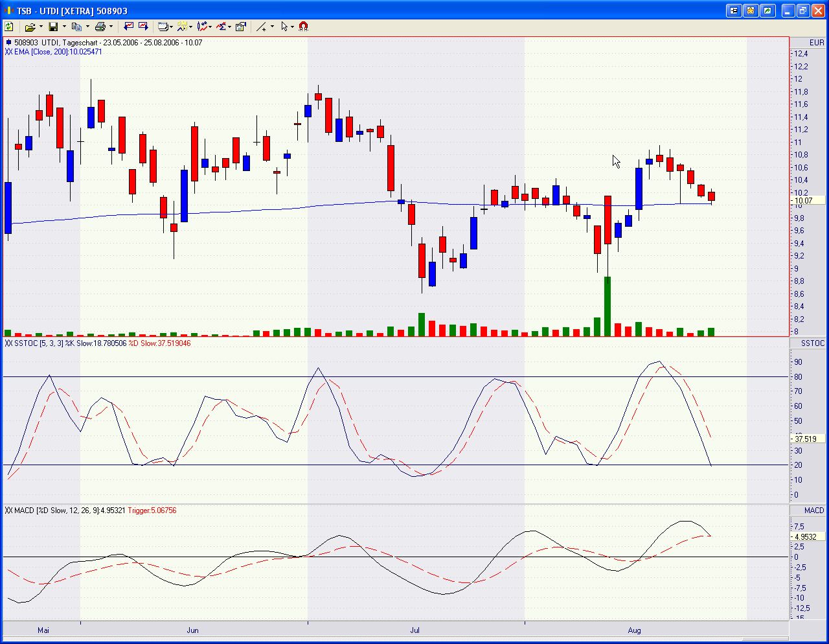829x644 pixels.
Task: Click the title bar green arrow icon
Action: tap(767, 10)
